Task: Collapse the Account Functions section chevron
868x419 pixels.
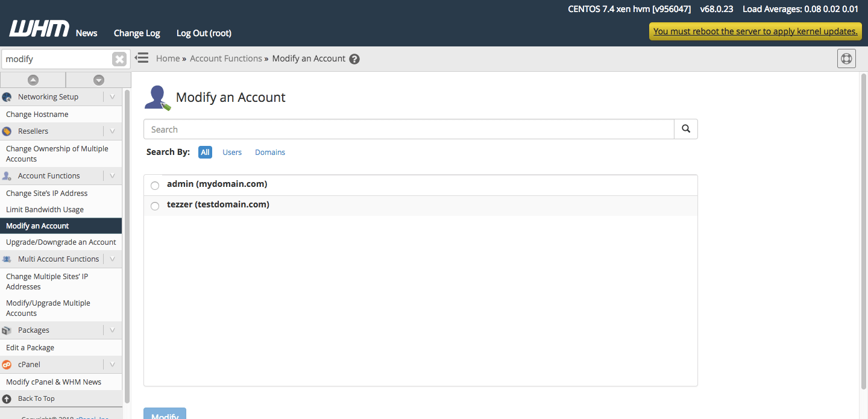Action: 112,176
